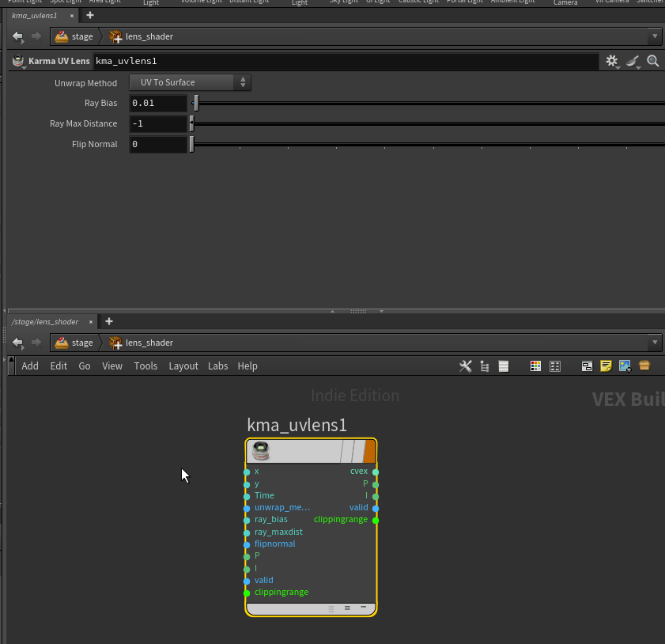Click the pane splitter down arrow
665x644 pixels.
click(381, 311)
